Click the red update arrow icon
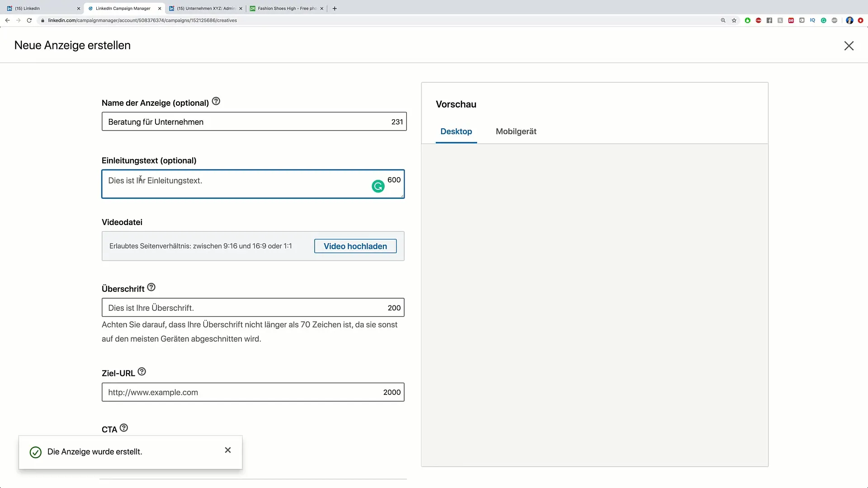Image resolution: width=868 pixels, height=488 pixels. [860, 20]
